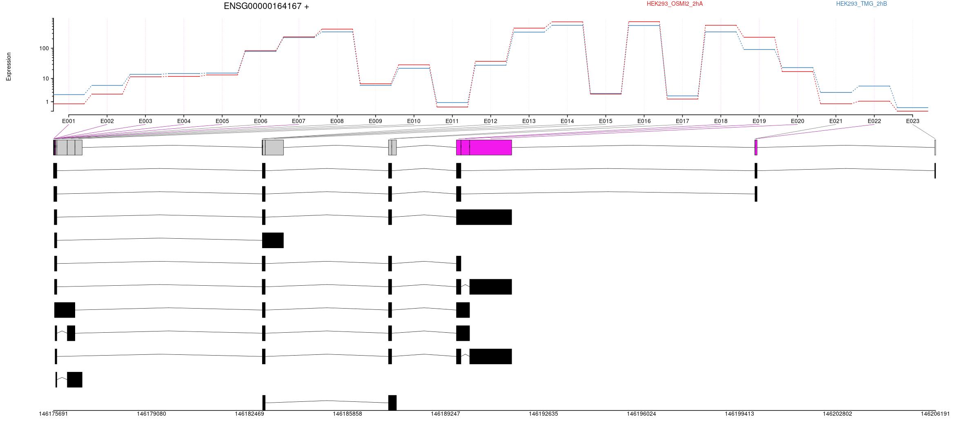Click the wide first exon of the eighth transcript

(65, 310)
